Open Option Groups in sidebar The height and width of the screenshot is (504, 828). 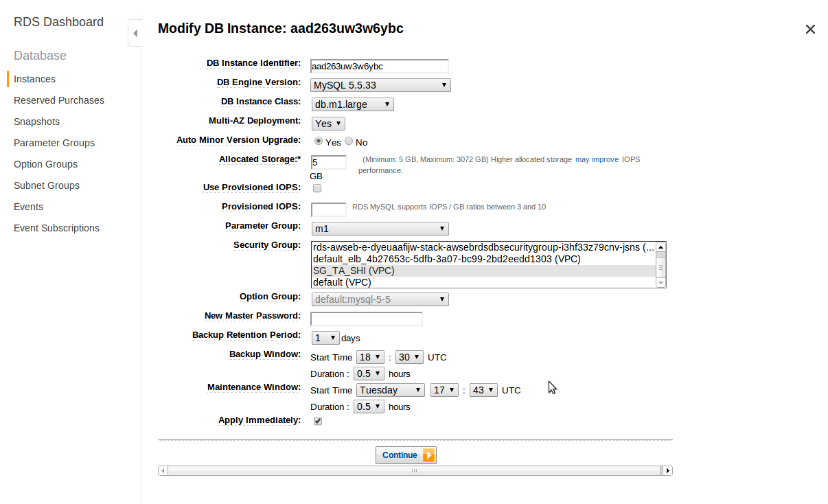pyautogui.click(x=45, y=164)
